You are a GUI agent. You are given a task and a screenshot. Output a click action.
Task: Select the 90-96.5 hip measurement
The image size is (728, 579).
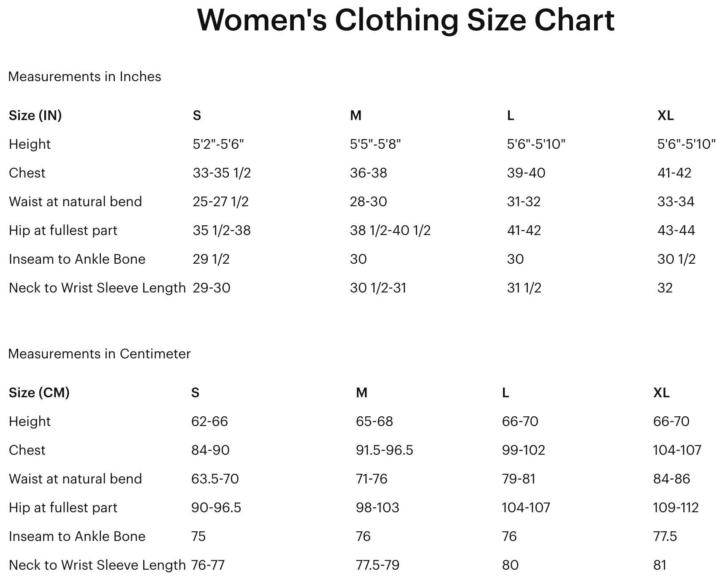(x=216, y=508)
